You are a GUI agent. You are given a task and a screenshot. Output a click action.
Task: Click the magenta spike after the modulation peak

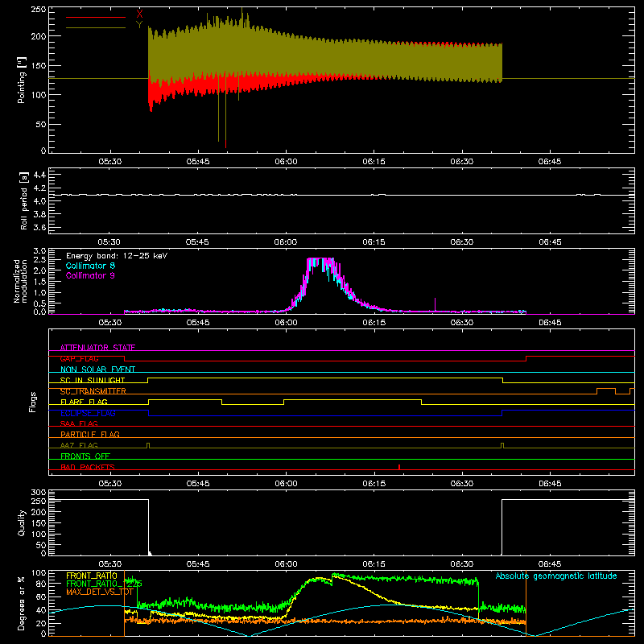pyautogui.click(x=435, y=304)
